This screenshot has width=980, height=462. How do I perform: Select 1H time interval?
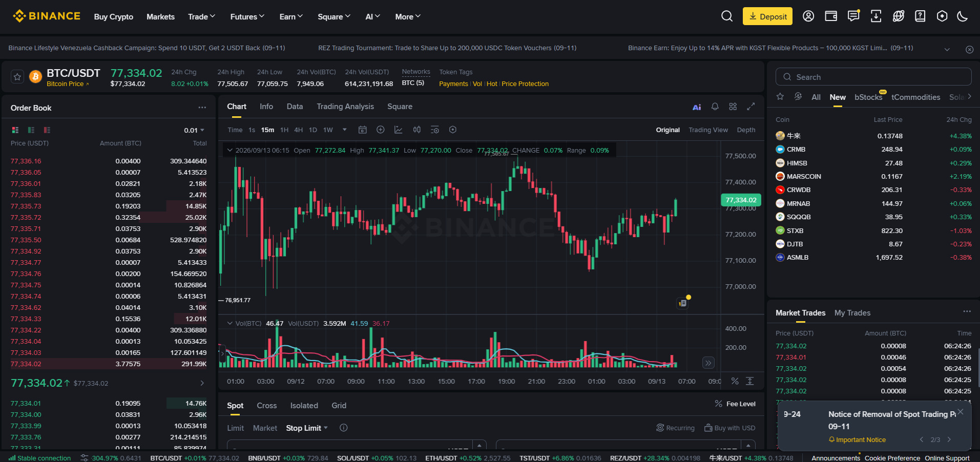point(284,130)
